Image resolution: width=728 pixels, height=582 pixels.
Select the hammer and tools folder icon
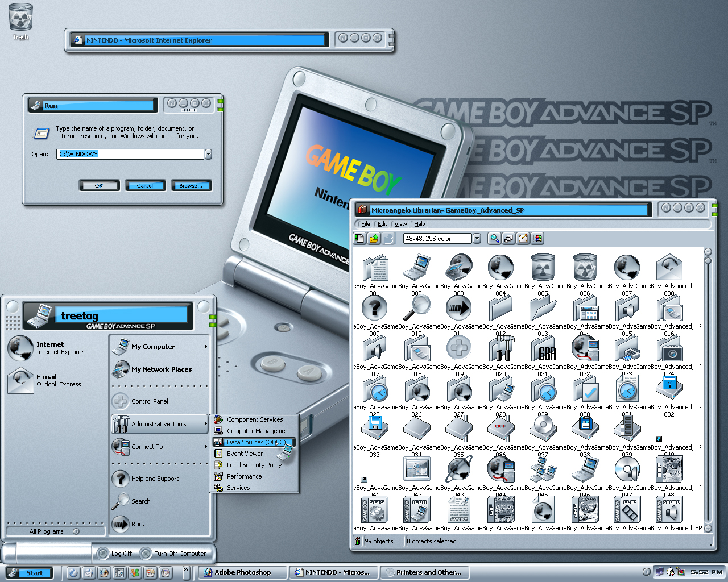pos(501,349)
